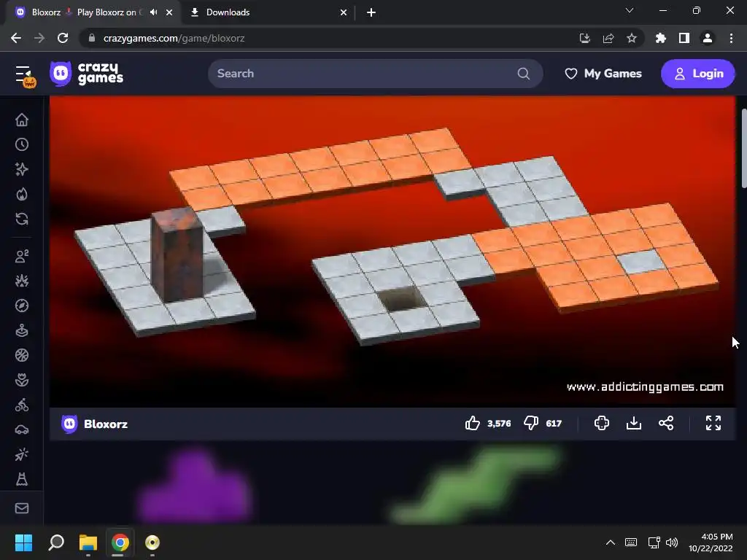Click the Bloxorz game canvas block
The height and width of the screenshot is (560, 747).
pos(177,256)
